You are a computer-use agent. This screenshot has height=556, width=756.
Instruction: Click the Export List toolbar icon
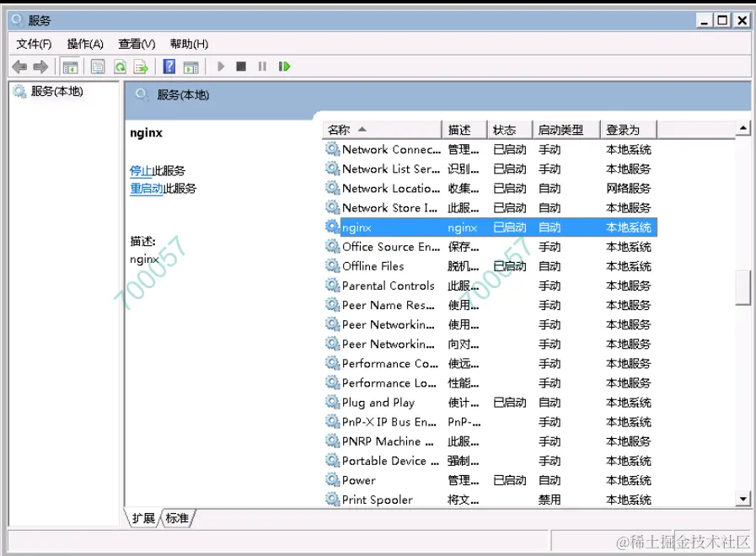point(141,67)
